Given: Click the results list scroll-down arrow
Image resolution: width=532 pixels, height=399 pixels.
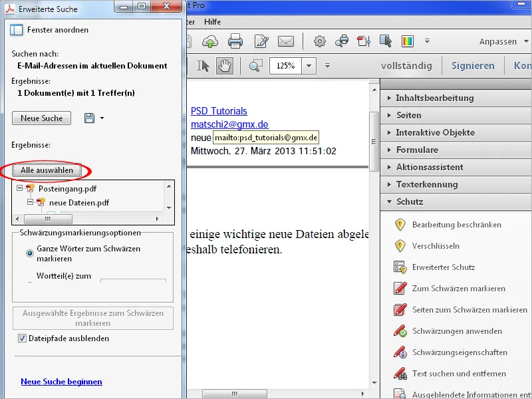Looking at the screenshot, I should (x=169, y=207).
